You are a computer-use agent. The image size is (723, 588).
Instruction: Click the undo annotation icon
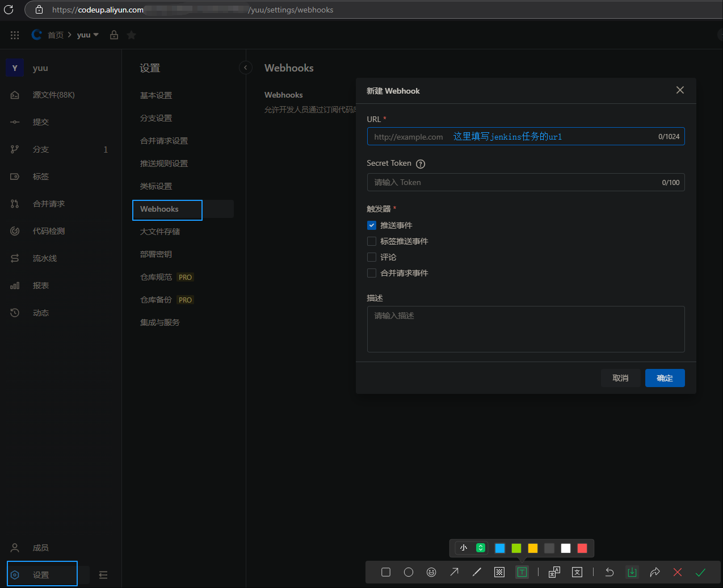tap(609, 572)
